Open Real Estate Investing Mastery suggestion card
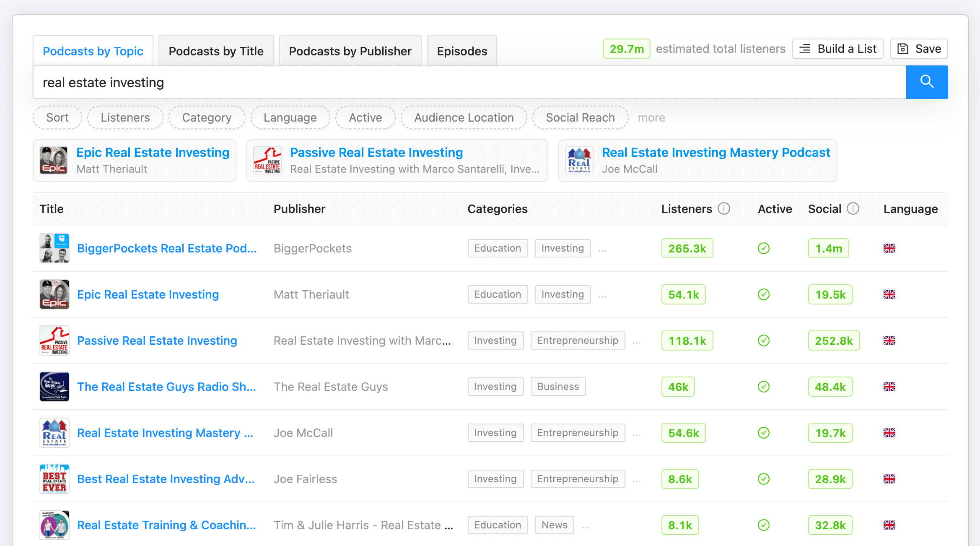The height and width of the screenshot is (546, 980). coord(697,161)
